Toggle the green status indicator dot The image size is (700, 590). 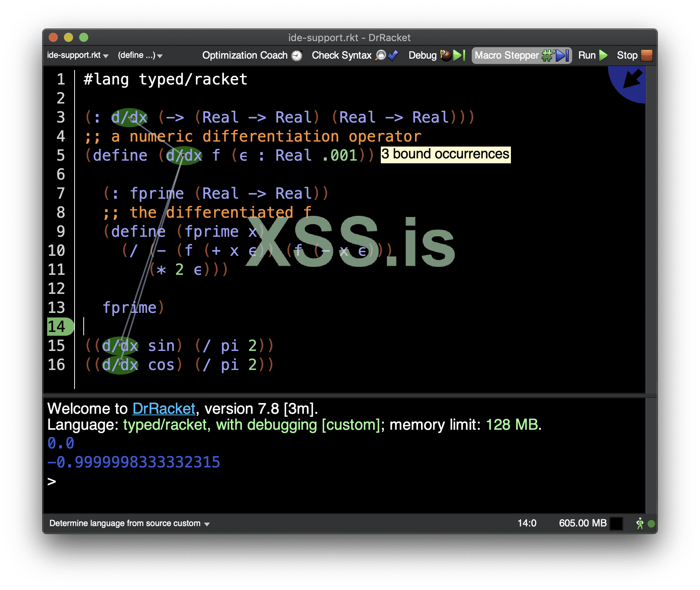click(652, 523)
